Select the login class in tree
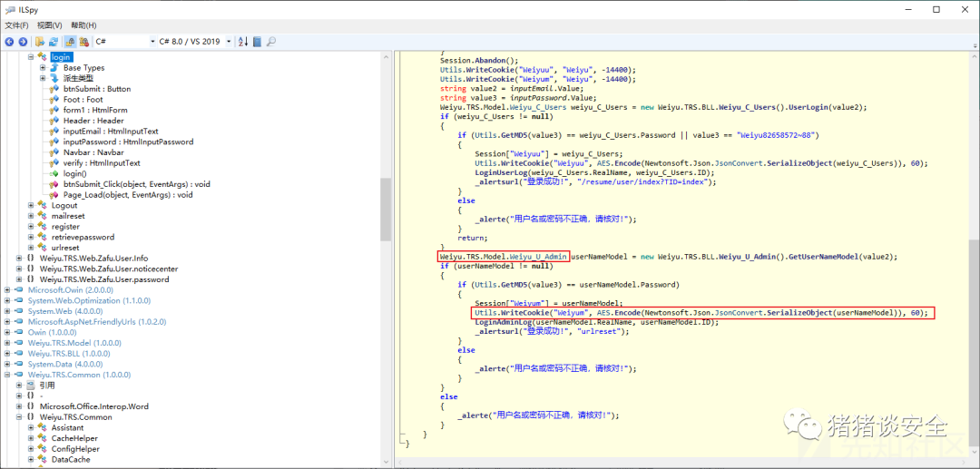Viewport: 980px width, 469px height. [62, 57]
